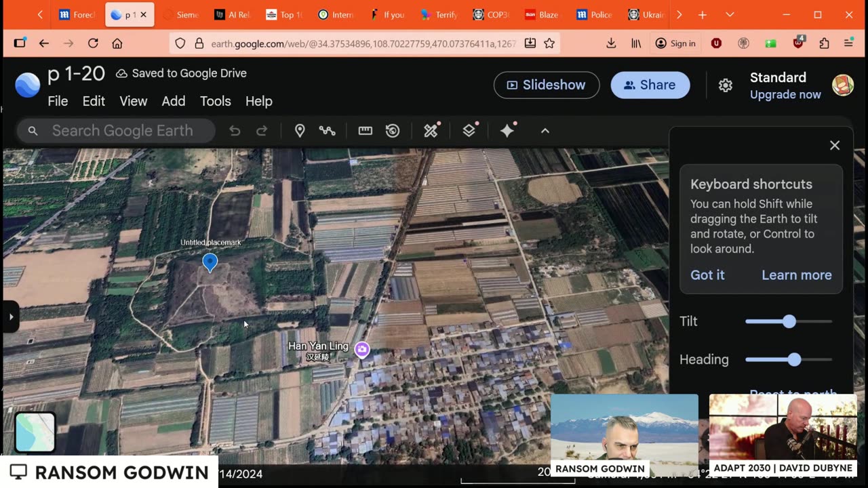Close the keyboard shortcuts panel
Viewport: 868px width, 488px height.
(835, 145)
